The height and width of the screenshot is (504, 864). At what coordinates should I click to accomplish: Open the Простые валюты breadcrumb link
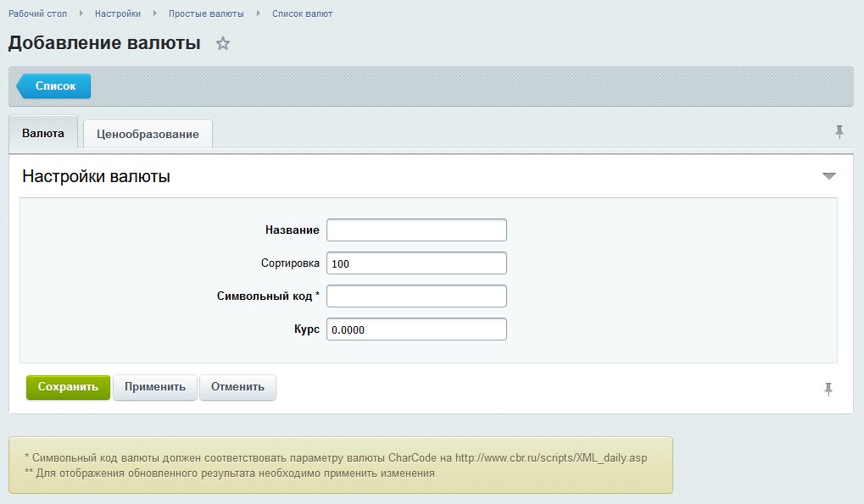pyautogui.click(x=206, y=14)
